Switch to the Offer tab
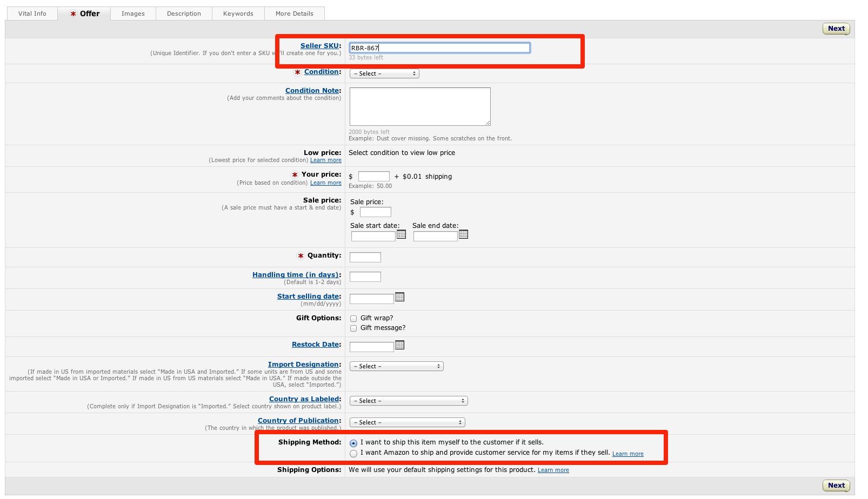The width and height of the screenshot is (868, 499). tap(85, 14)
